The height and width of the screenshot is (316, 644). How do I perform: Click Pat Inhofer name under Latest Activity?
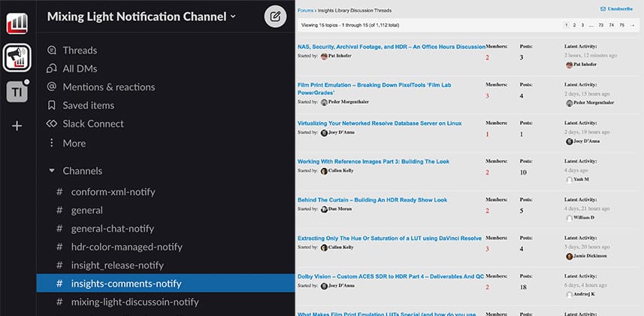pyautogui.click(x=585, y=65)
